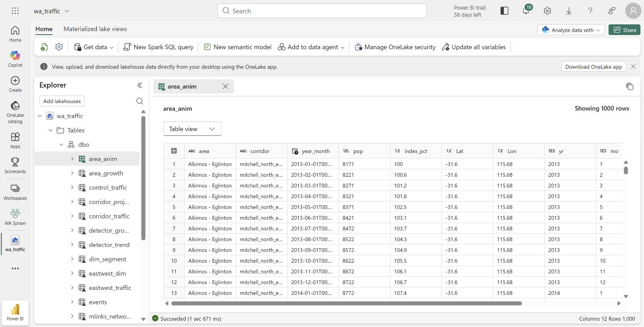The width and height of the screenshot is (644, 327).
Task: Toggle the layout pane icon in header
Action: 504,11
